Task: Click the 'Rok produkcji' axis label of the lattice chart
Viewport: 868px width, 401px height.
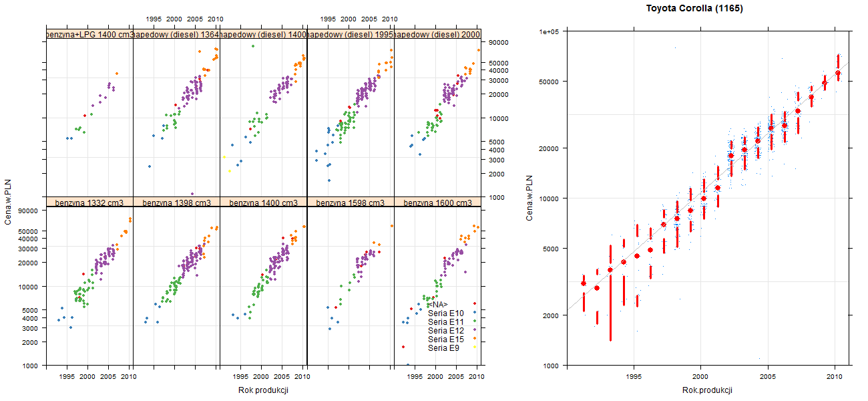Action: [263, 390]
